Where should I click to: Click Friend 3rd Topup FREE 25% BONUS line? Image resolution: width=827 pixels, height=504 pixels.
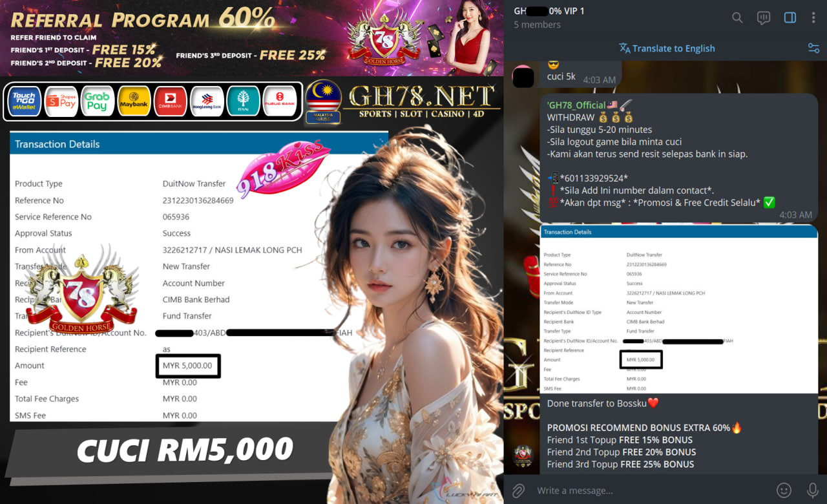[x=621, y=465]
